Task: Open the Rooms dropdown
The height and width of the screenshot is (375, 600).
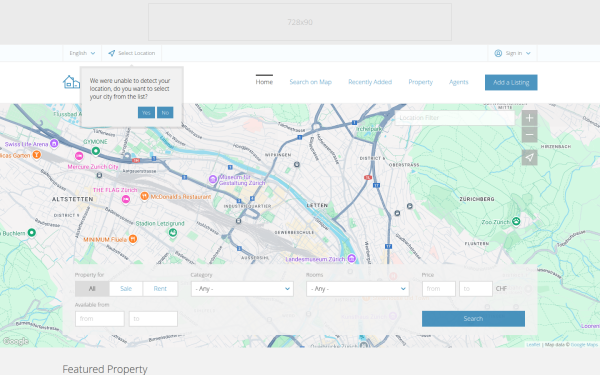Action: pos(358,289)
